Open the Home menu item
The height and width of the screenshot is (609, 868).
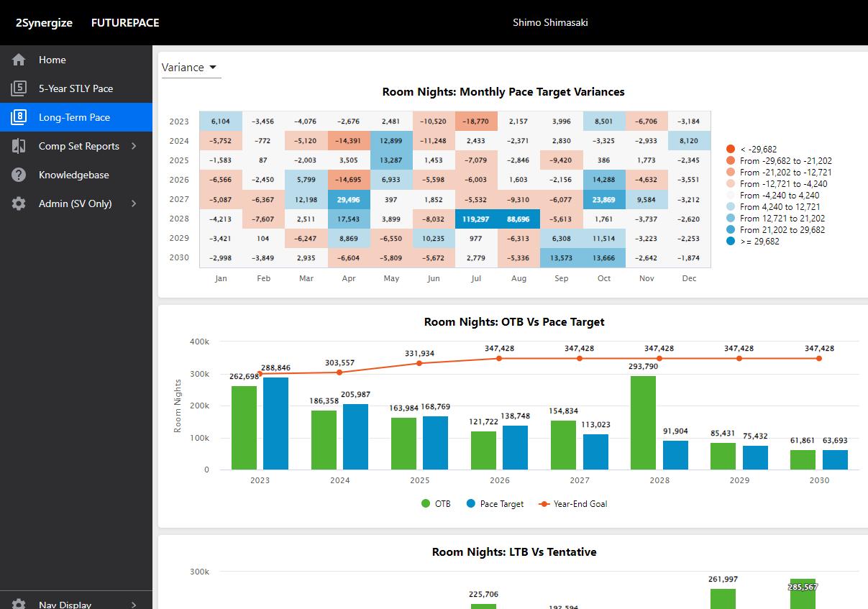tap(76, 60)
